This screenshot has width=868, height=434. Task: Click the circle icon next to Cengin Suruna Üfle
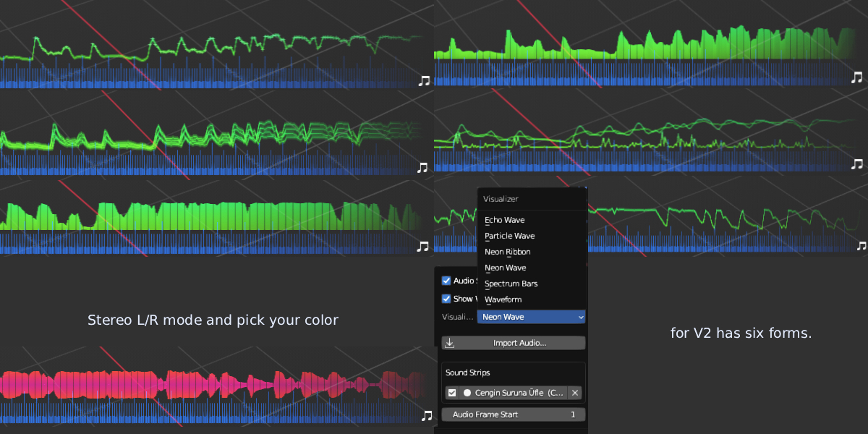tap(467, 393)
